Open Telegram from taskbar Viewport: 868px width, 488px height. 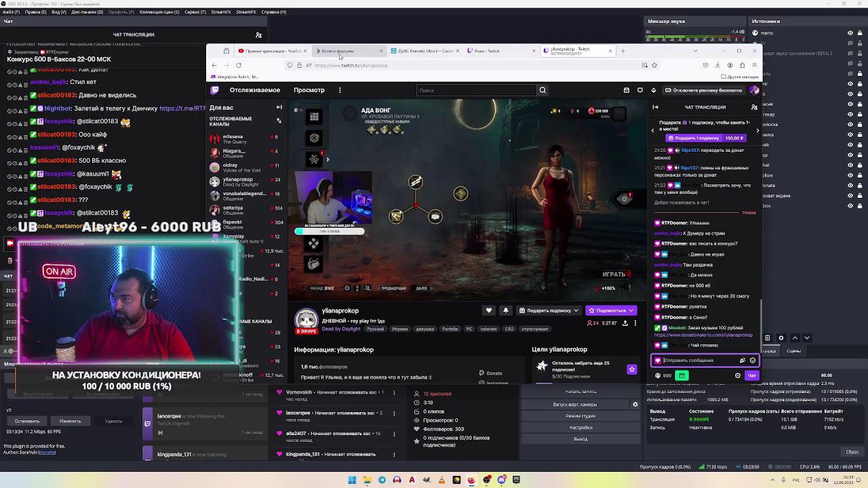pyautogui.click(x=382, y=480)
